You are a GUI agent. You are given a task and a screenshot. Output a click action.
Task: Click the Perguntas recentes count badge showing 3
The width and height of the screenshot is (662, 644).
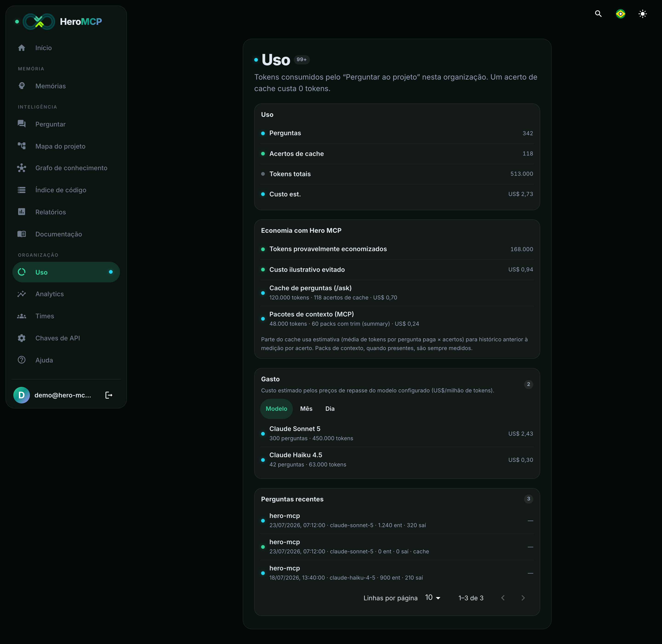(528, 499)
